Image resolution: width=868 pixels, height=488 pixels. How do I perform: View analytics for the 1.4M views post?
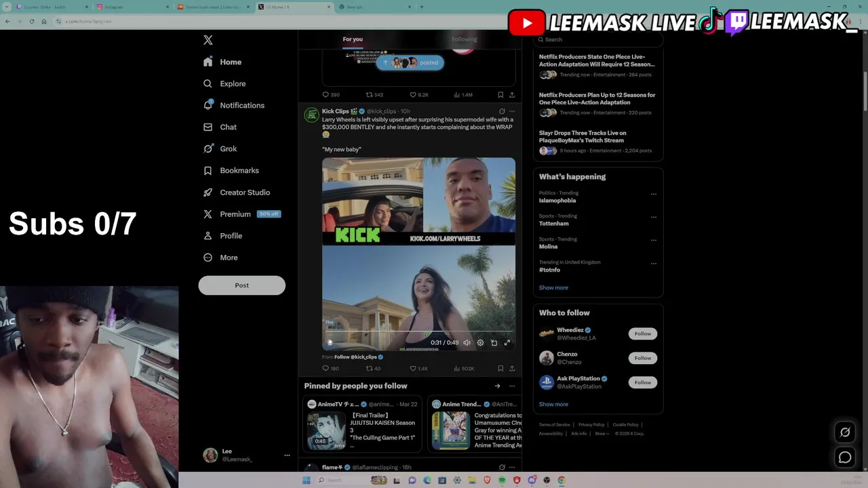point(462,95)
